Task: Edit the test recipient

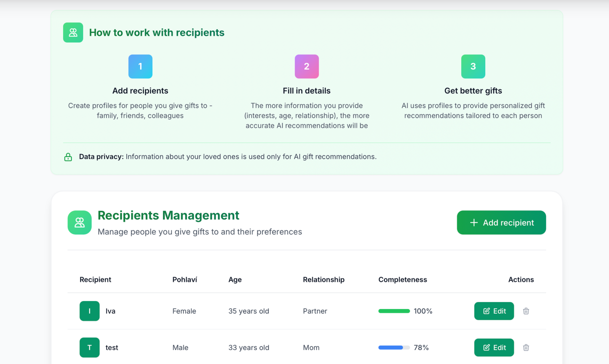Action: pos(494,347)
